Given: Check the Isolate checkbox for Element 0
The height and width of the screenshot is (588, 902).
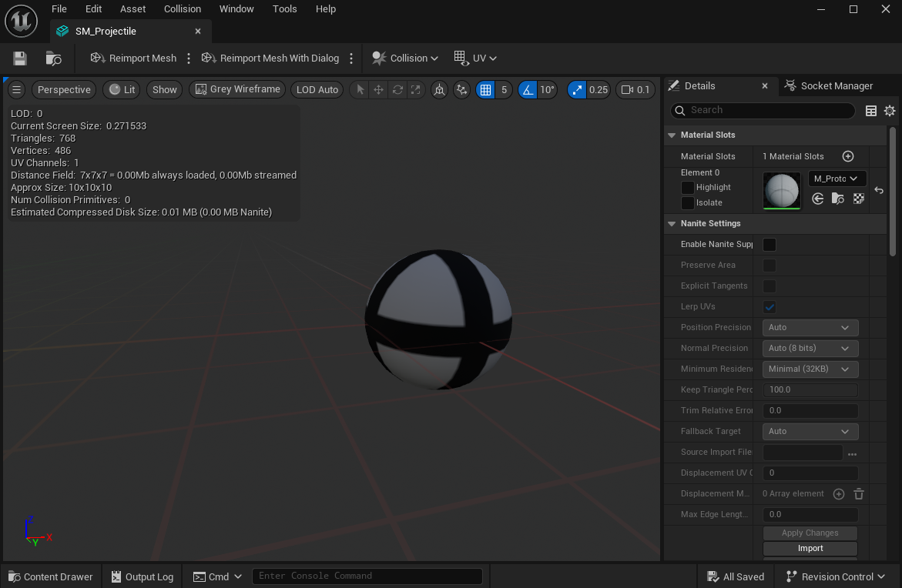Looking at the screenshot, I should pos(688,202).
